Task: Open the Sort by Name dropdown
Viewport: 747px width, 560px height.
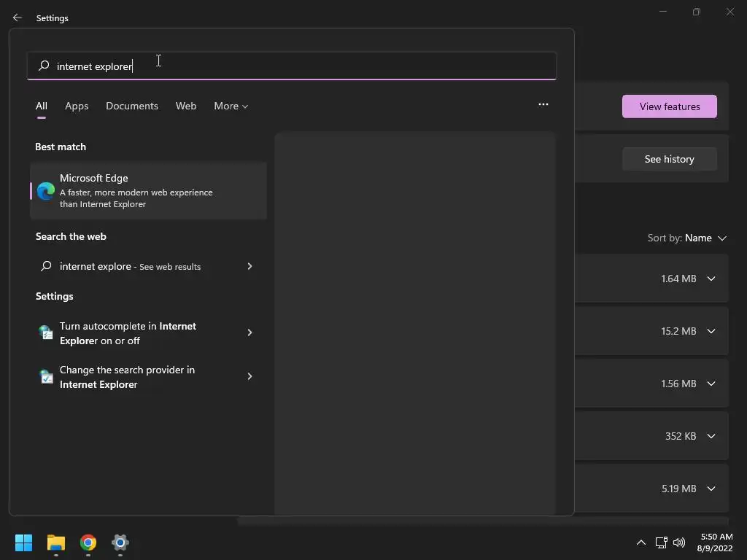Action: point(687,238)
